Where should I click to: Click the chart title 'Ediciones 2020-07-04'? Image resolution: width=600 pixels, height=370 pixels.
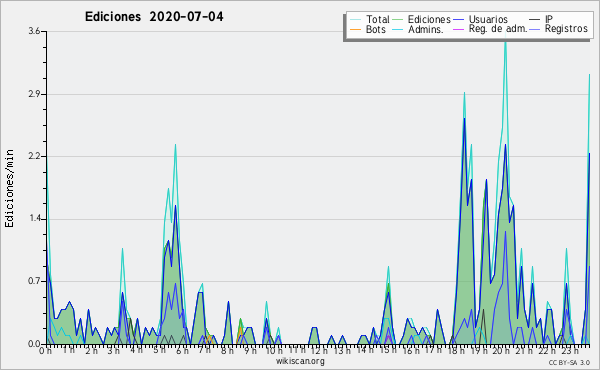click(x=154, y=17)
